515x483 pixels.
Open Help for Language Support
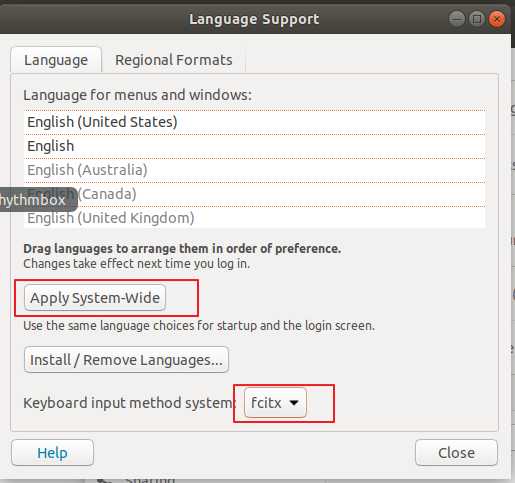52,453
